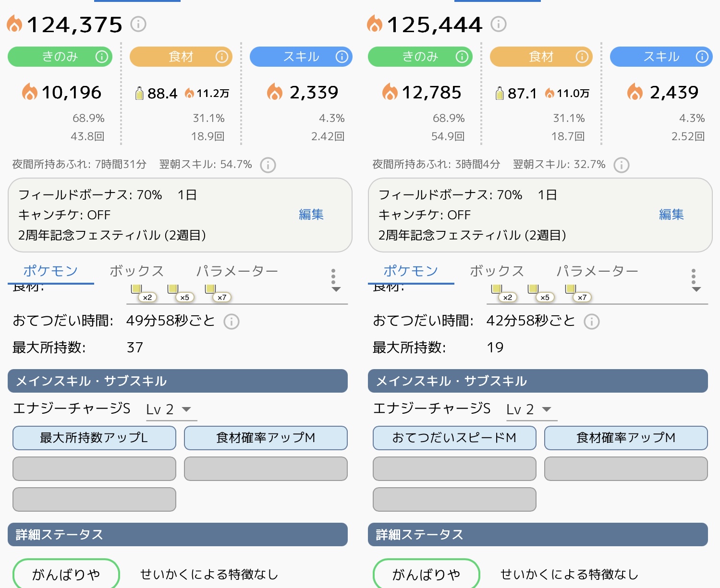Click info icon next to 125,444 total
The height and width of the screenshot is (588, 720).
(x=499, y=24)
